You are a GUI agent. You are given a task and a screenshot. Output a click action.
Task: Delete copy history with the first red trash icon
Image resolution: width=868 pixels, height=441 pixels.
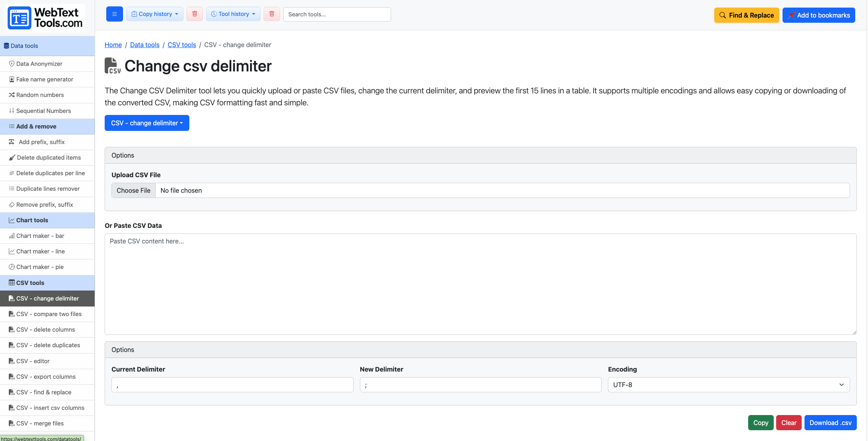(x=195, y=14)
